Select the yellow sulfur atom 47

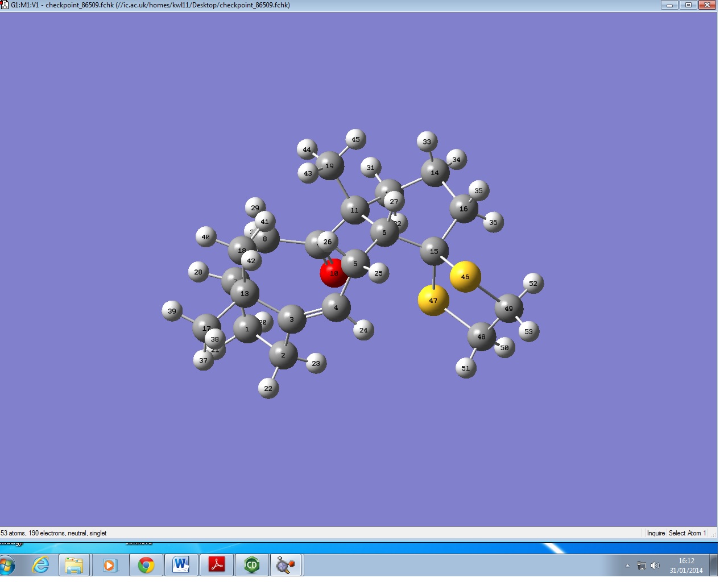coord(433,300)
